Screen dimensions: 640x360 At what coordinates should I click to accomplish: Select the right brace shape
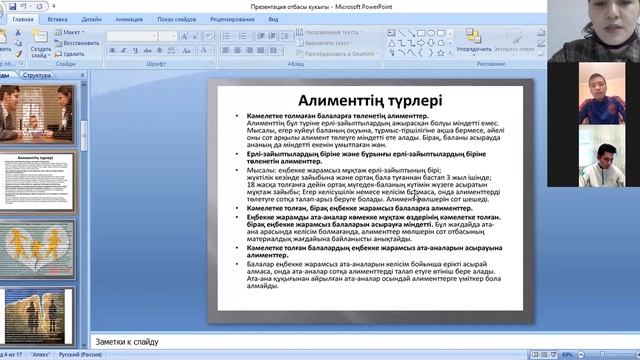pyautogui.click(x=431, y=53)
